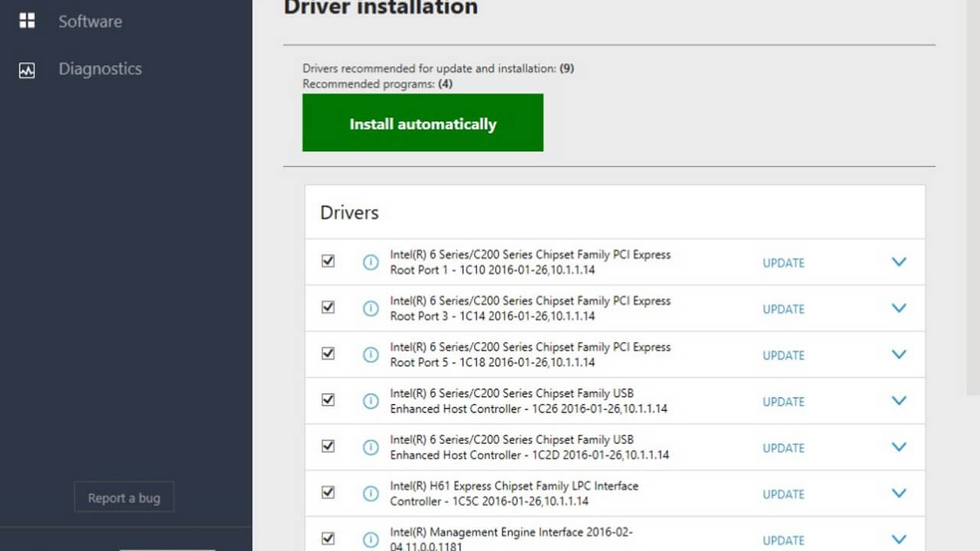This screenshot has width=980, height=551.
Task: Expand H61 LPC Interface Controller details
Action: (x=899, y=494)
